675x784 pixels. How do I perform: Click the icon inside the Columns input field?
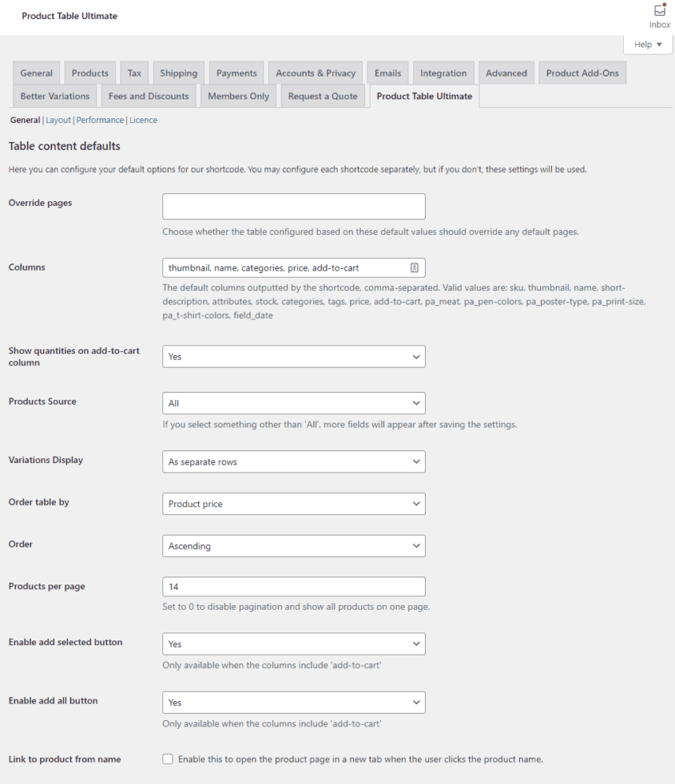pyautogui.click(x=416, y=267)
